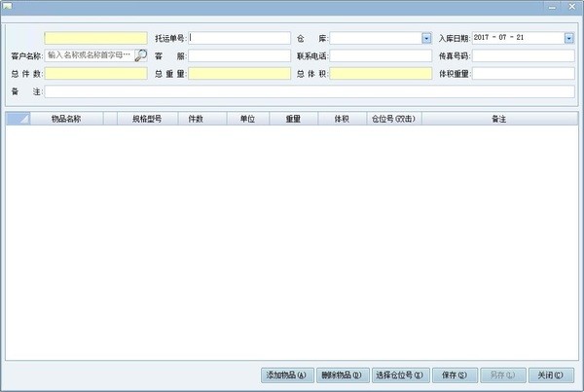Click the 联系电话 text field
Viewport: 584px width, 392px height.
point(378,55)
